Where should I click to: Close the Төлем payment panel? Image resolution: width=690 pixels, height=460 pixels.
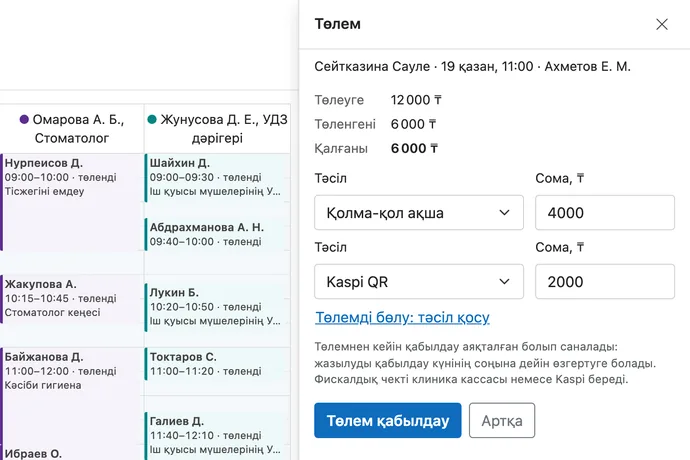tap(662, 24)
